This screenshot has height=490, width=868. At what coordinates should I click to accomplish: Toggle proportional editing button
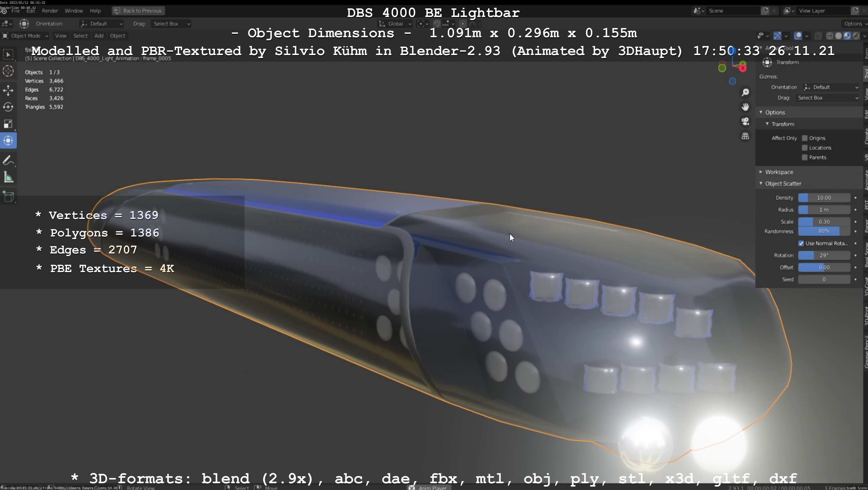point(463,23)
